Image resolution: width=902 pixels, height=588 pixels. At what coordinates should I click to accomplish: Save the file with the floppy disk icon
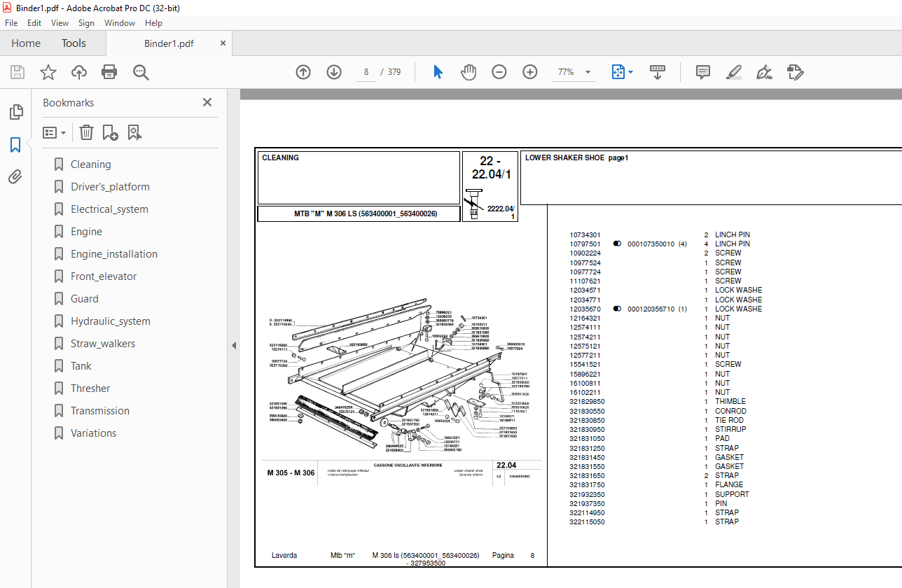[x=18, y=72]
